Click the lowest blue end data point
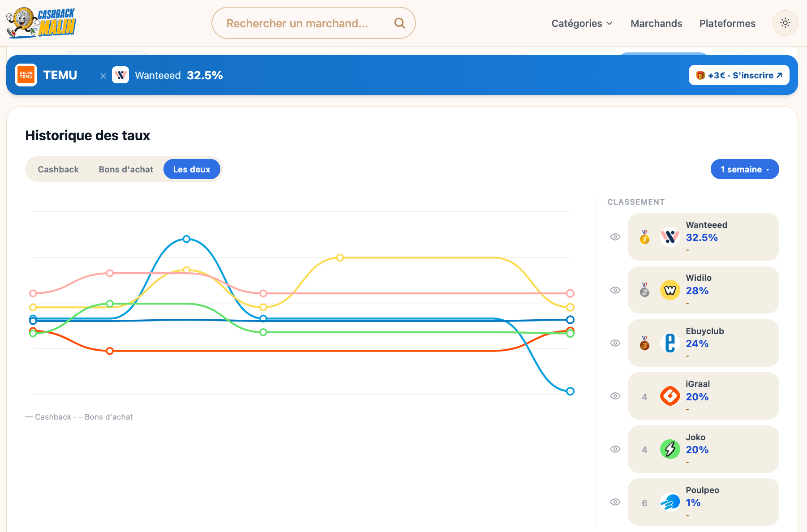 (570, 391)
